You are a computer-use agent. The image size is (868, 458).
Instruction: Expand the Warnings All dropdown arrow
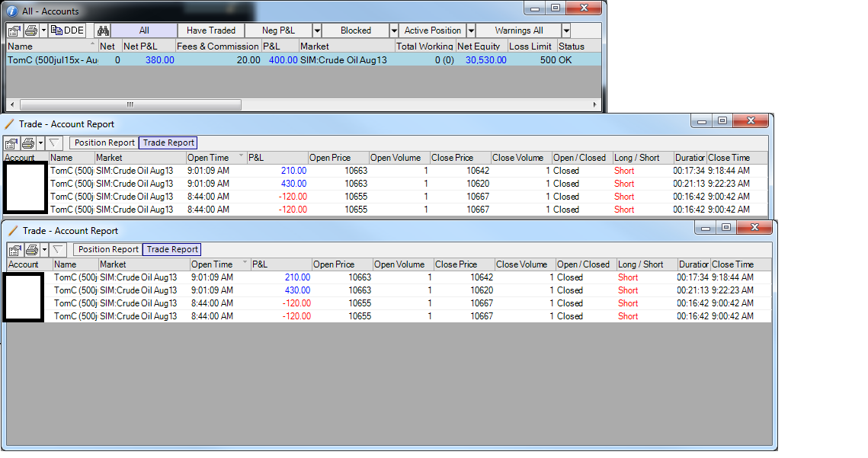(566, 30)
